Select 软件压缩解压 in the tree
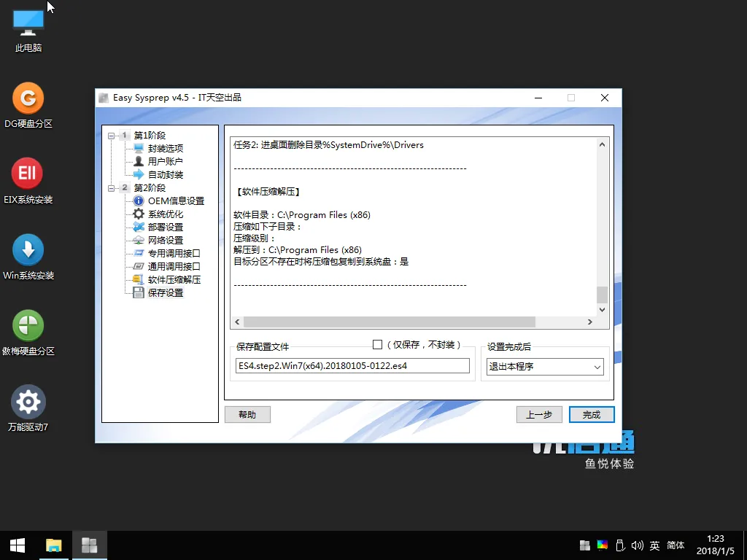Screen dimensions: 747x560 coord(174,279)
